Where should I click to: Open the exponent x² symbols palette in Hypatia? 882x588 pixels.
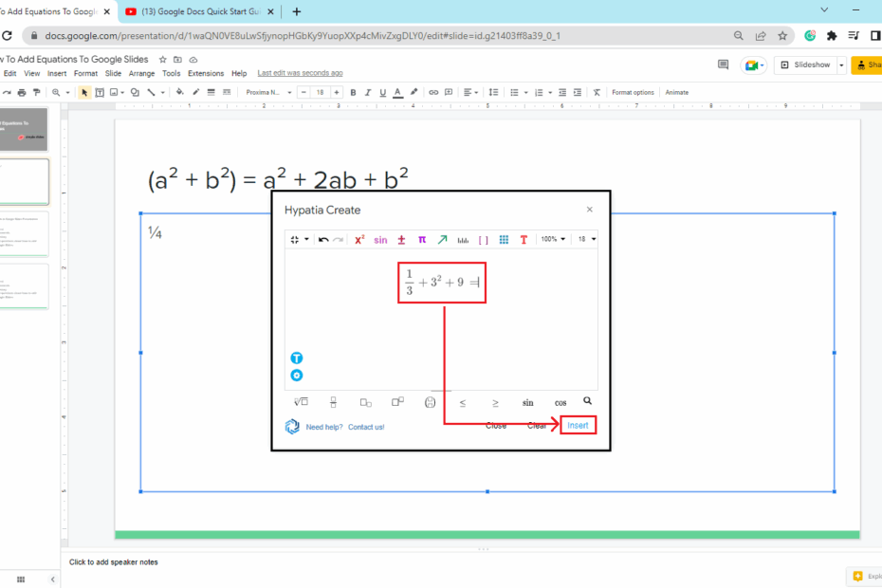359,239
